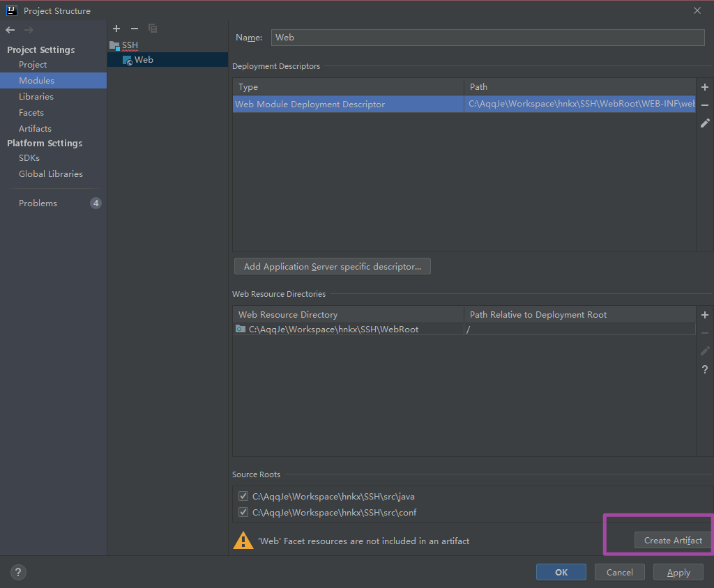Click the Apply button
The image size is (714, 588).
[x=678, y=572]
